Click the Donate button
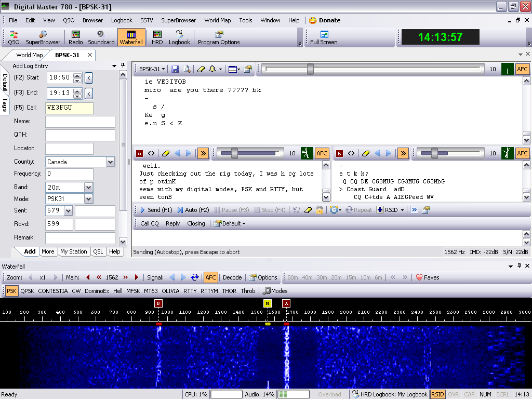 tap(325, 20)
